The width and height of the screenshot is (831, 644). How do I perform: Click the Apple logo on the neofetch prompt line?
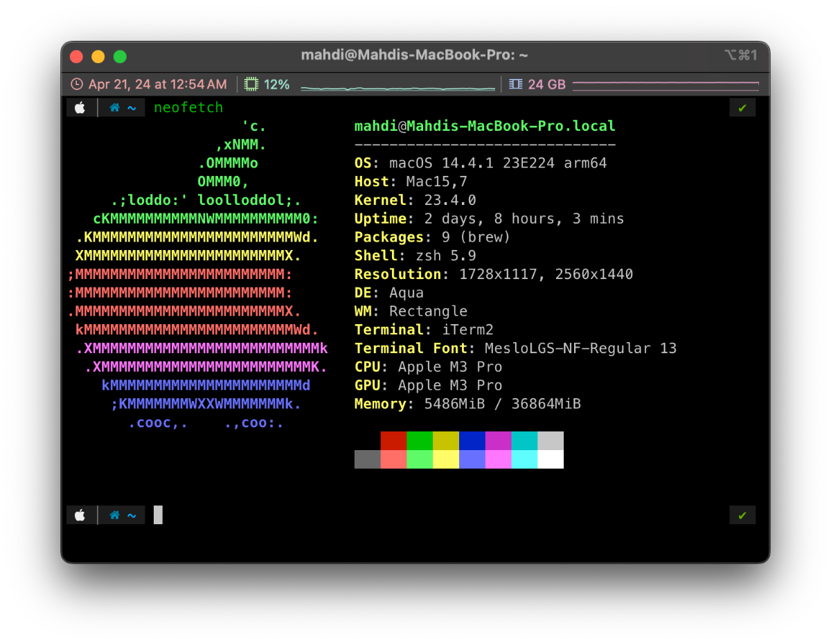pos(80,108)
